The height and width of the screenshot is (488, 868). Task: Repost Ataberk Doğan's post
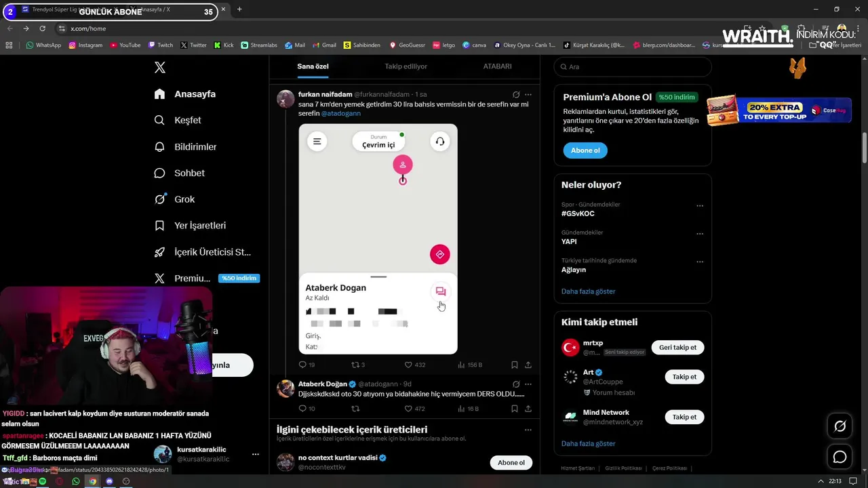[x=355, y=409]
